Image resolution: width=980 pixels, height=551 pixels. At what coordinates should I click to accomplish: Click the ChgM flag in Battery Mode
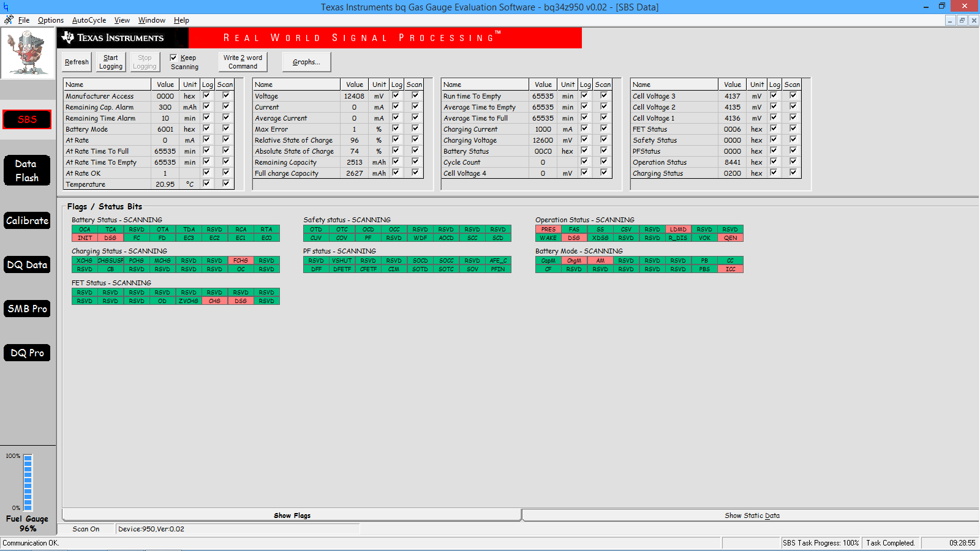[x=574, y=261]
